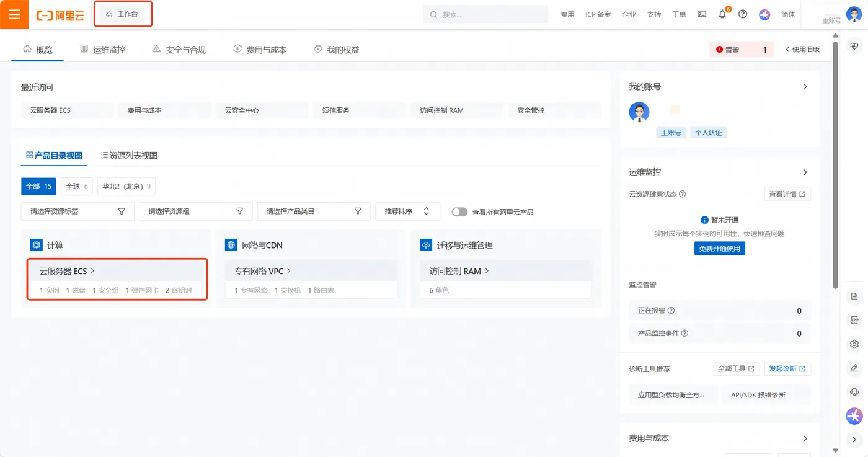Screen dimensions: 868x457
Task: Open the document icon in right sidebar
Action: (x=854, y=296)
